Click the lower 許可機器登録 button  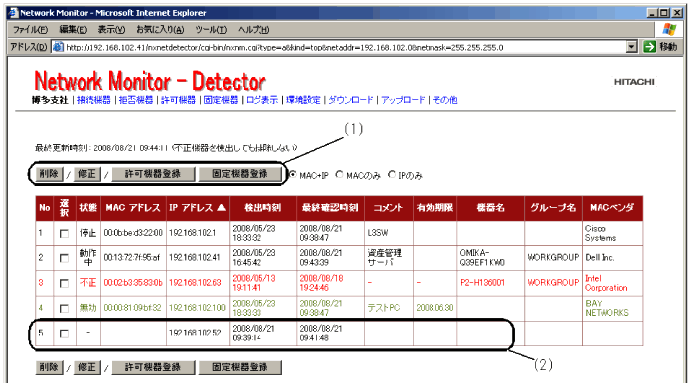point(153,367)
